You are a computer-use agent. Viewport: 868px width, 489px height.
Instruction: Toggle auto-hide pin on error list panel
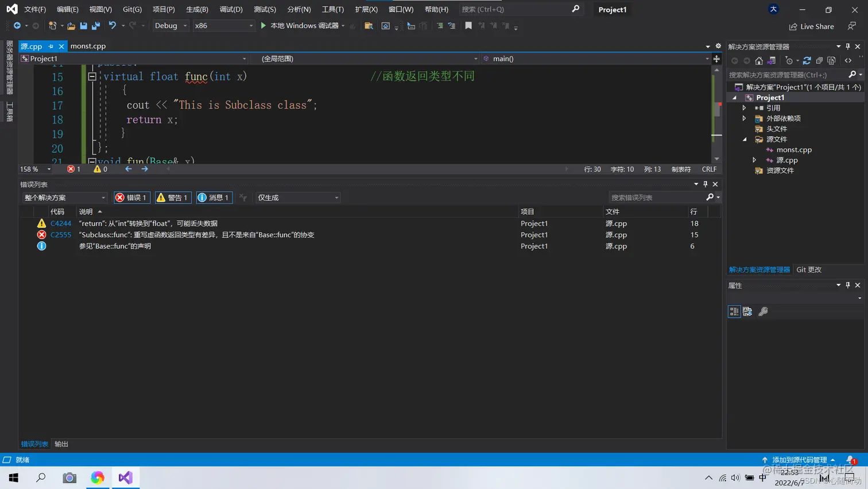pyautogui.click(x=706, y=184)
